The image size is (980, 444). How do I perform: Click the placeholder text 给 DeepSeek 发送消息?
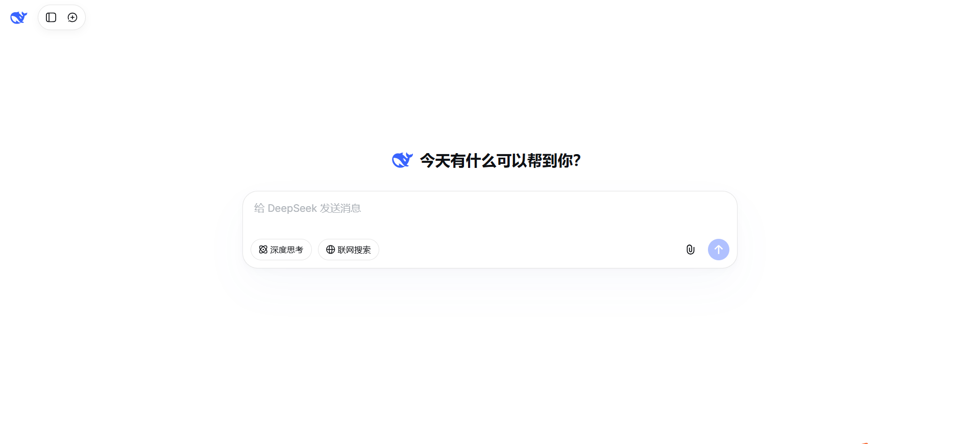click(x=307, y=208)
